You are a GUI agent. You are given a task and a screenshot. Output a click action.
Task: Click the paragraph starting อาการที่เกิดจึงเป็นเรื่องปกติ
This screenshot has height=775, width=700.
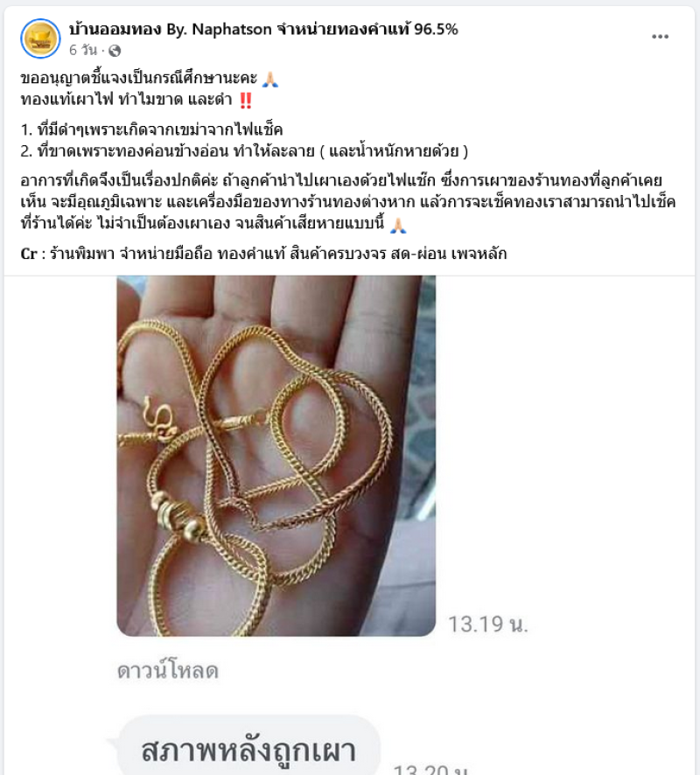[348, 202]
